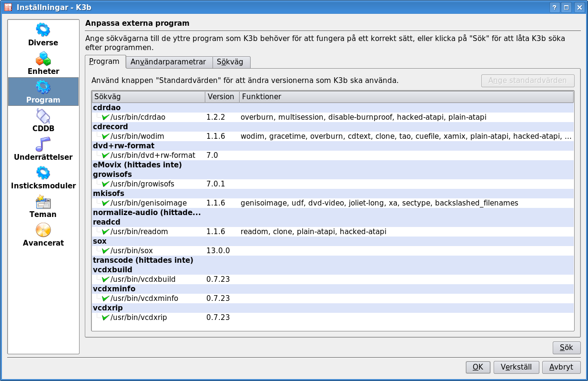Click the green checkmark beside /usr/bin/vcdxrip
588x381 pixels.
105,317
